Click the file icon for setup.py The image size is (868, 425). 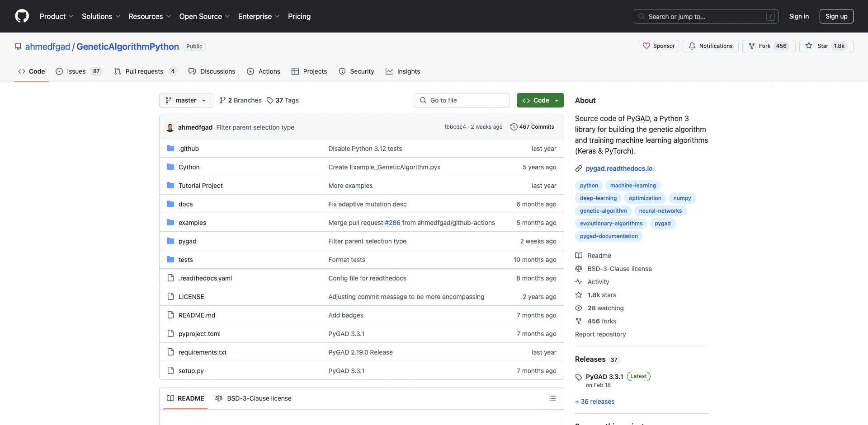(170, 371)
